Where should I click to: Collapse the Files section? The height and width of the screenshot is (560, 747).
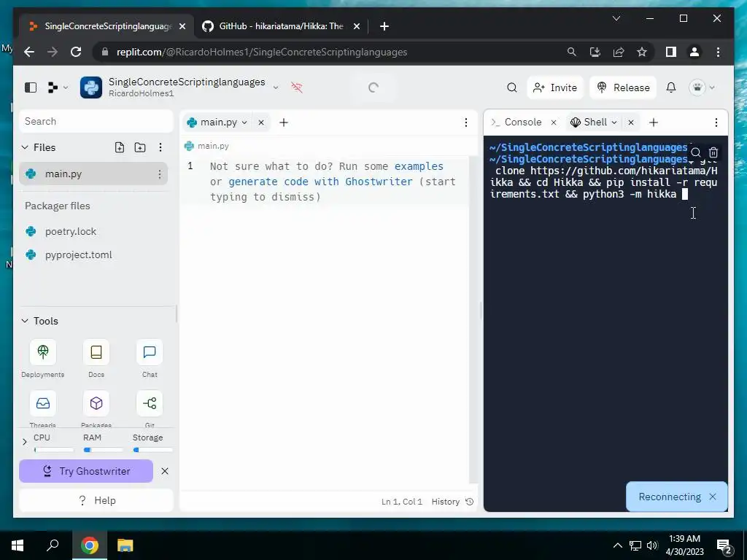coord(25,147)
